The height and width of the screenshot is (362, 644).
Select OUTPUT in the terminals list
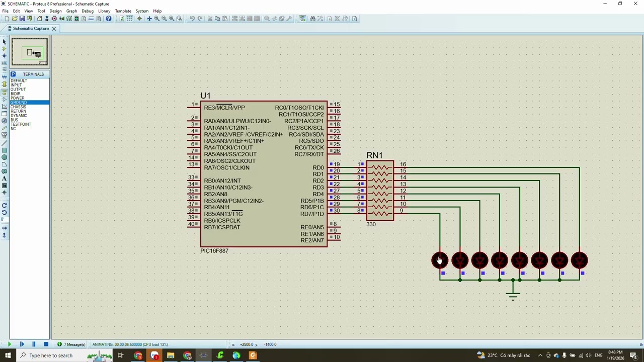[x=30, y=89]
